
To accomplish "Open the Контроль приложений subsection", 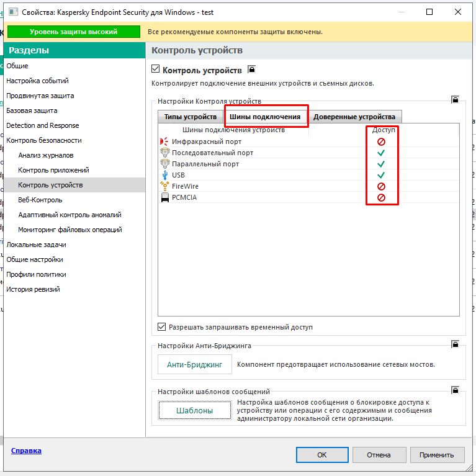I will pos(74,170).
